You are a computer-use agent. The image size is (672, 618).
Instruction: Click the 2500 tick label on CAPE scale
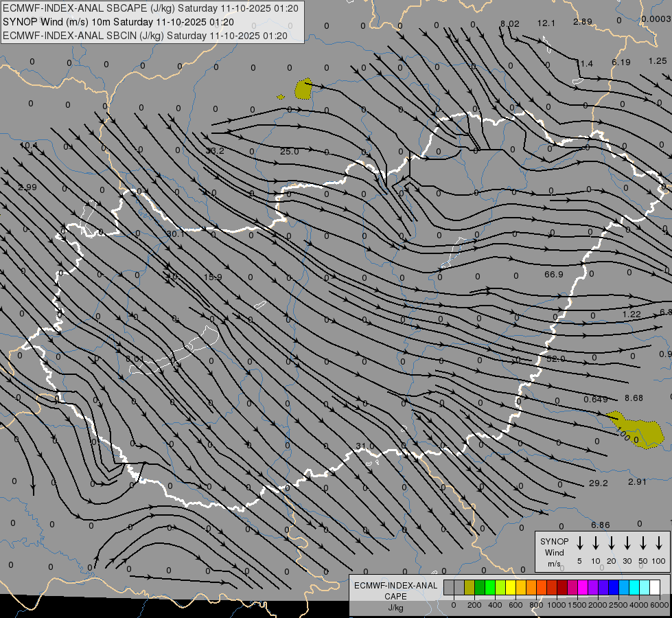point(618,605)
